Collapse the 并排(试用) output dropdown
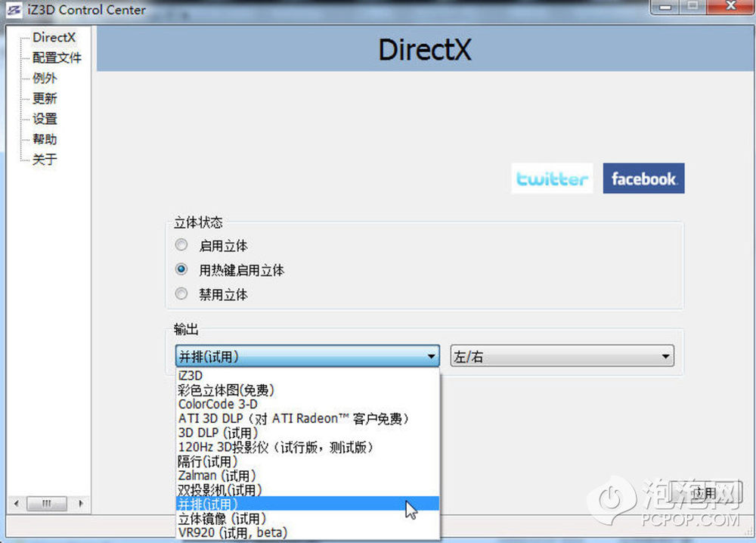Screen dimensions: 756x543 pos(308,356)
